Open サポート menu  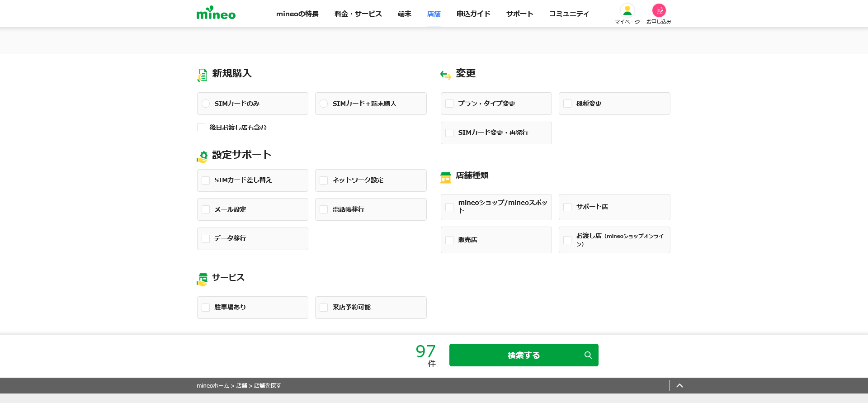coord(520,14)
